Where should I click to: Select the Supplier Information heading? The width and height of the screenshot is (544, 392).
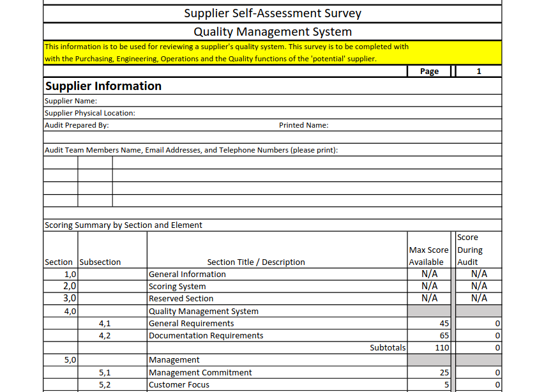coord(103,86)
